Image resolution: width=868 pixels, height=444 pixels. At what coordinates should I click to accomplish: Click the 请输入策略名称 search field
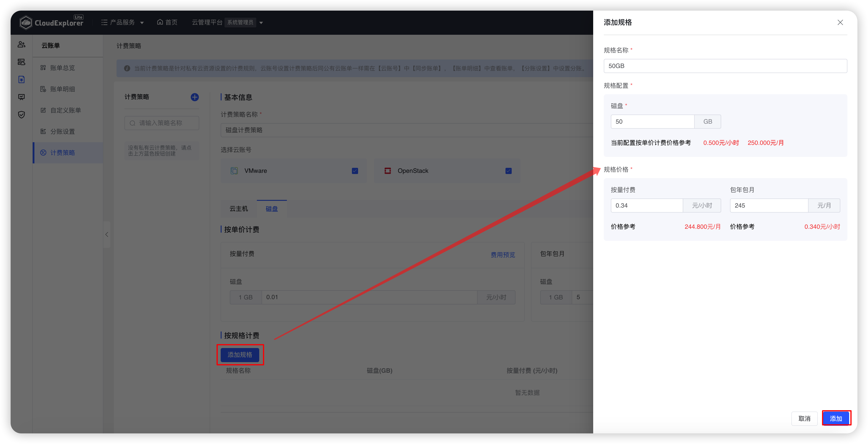tap(162, 123)
